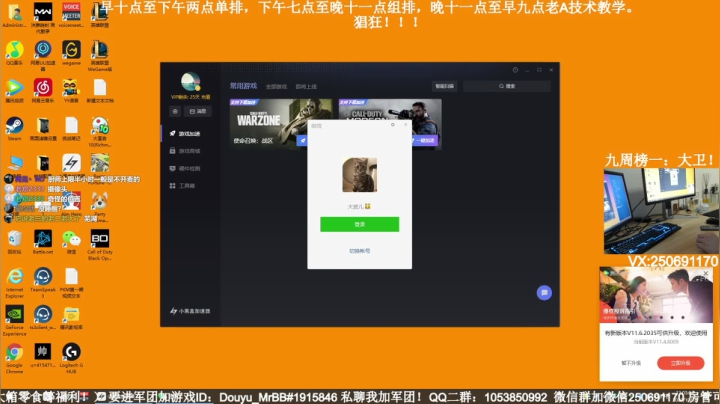Image resolution: width=720 pixels, height=404 pixels.
Task: Click the green 登录 login button in WeChat
Action: [360, 224]
